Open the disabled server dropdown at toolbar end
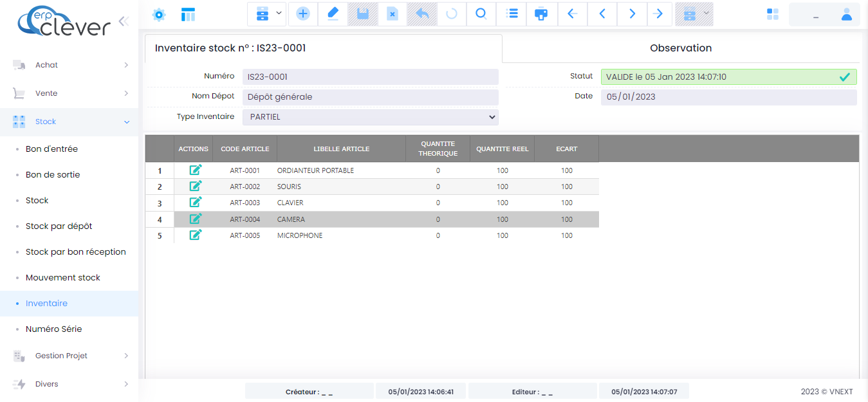 [694, 14]
